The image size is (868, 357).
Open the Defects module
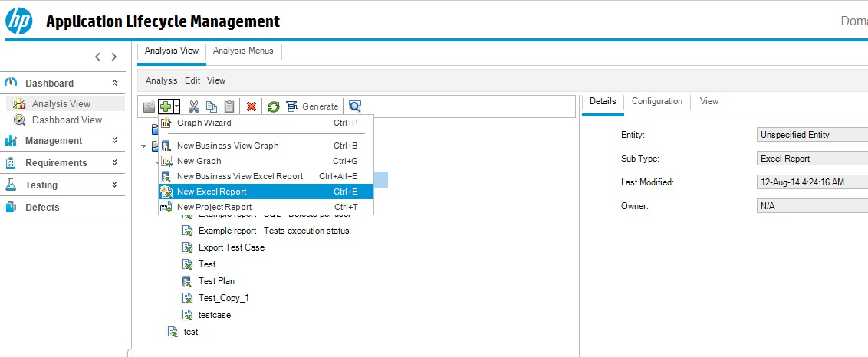(42, 207)
